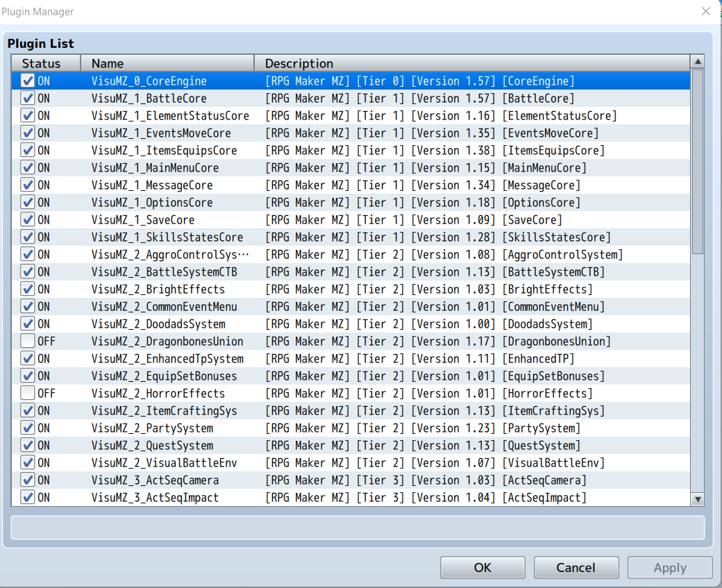
Task: Disable the VisuMZ_2_EquipSetBonuses checkbox
Action: (28, 376)
